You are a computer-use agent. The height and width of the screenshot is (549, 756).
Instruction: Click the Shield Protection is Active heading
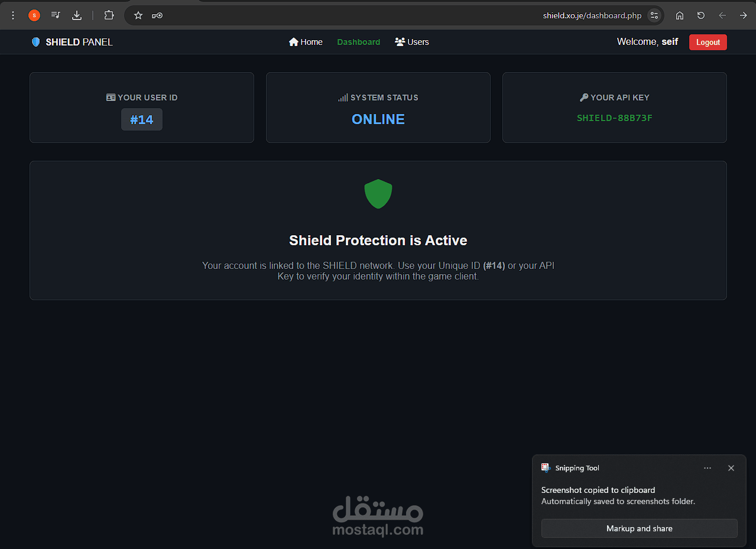pos(378,241)
